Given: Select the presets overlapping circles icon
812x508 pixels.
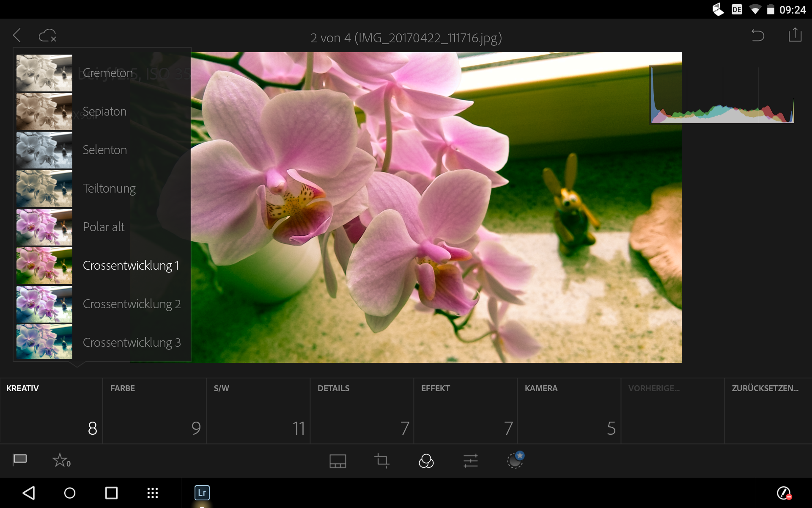Looking at the screenshot, I should (426, 461).
